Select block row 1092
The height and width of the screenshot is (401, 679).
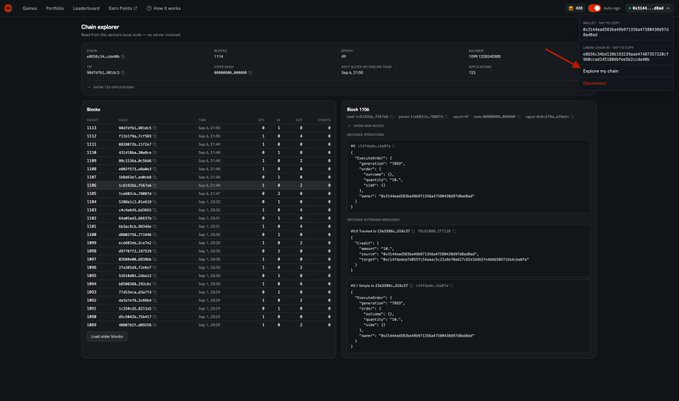click(209, 300)
